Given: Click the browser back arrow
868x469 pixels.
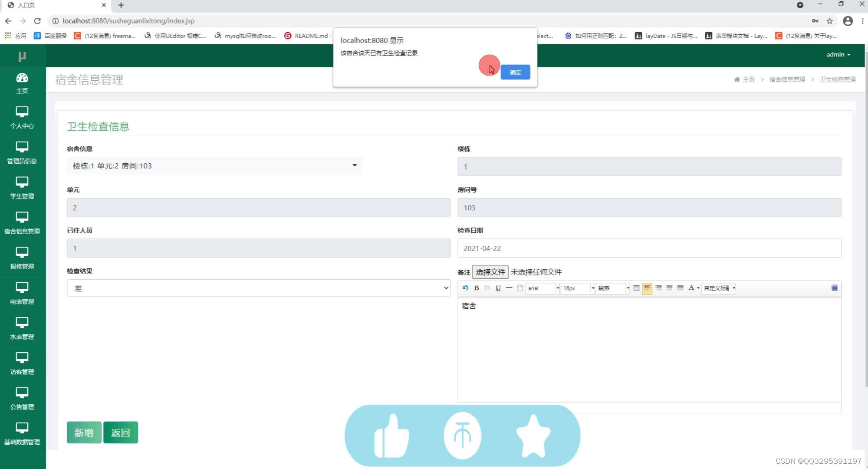Looking at the screenshot, I should click(8, 21).
